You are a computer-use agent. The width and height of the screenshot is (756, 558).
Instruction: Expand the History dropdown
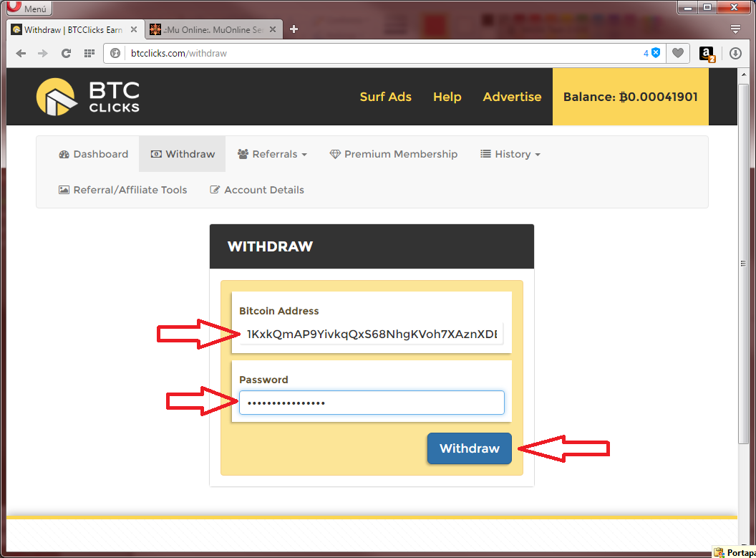(510, 154)
